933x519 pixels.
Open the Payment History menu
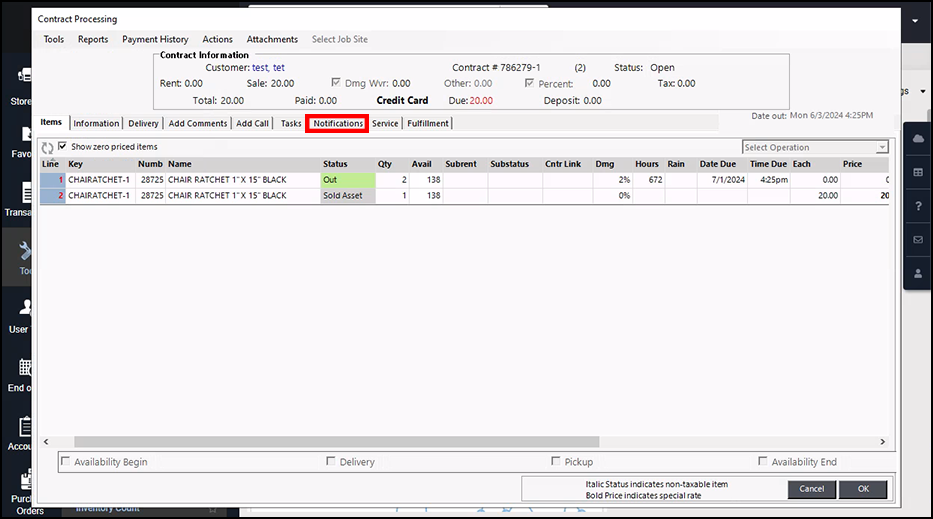coord(155,39)
